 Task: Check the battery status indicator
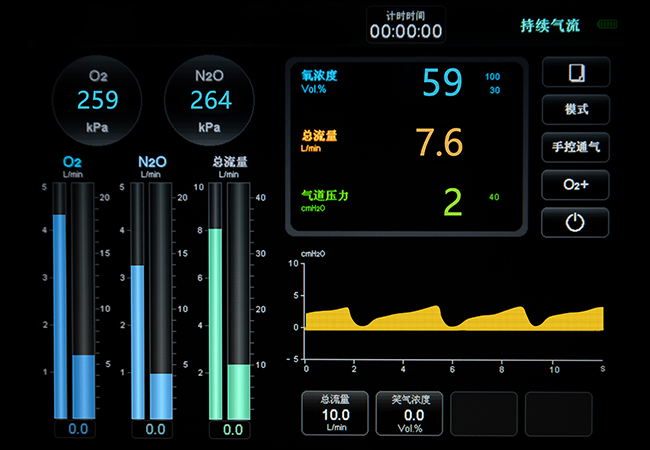click(607, 24)
